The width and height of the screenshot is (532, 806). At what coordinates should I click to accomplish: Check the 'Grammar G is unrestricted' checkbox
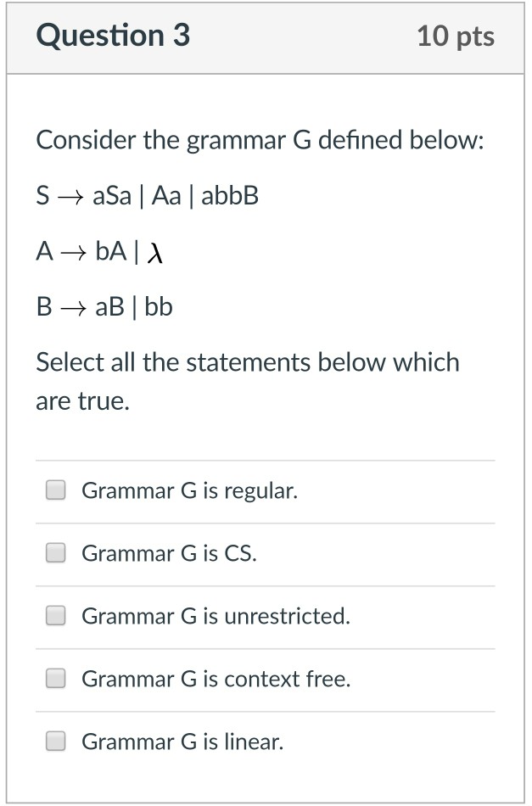click(55, 615)
